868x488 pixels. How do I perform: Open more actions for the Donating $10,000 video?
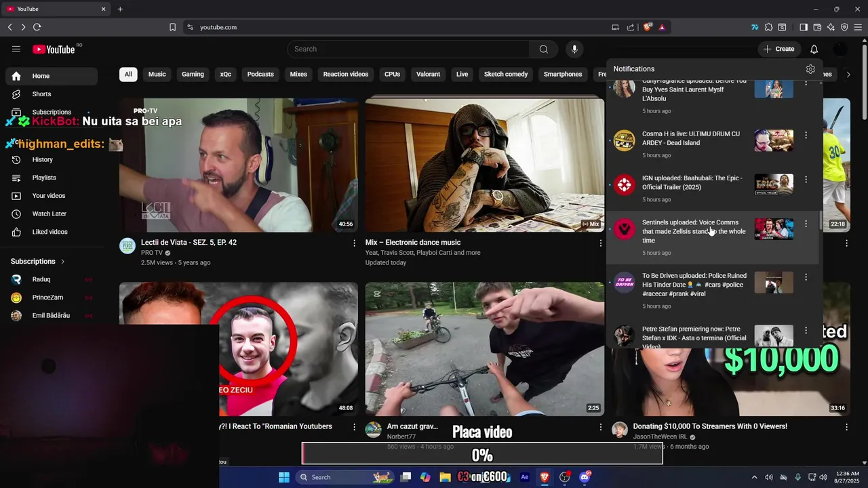point(846,427)
